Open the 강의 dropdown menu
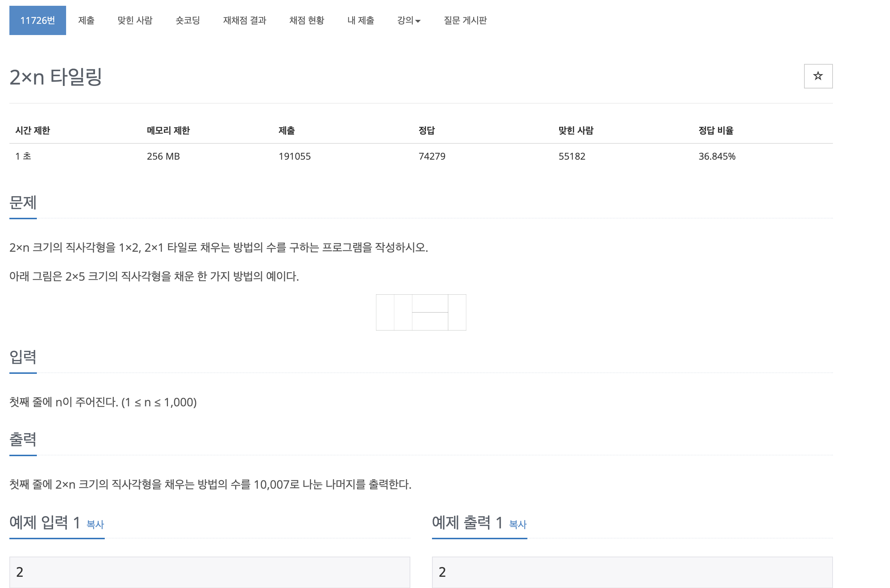This screenshot has width=890, height=588. click(409, 20)
